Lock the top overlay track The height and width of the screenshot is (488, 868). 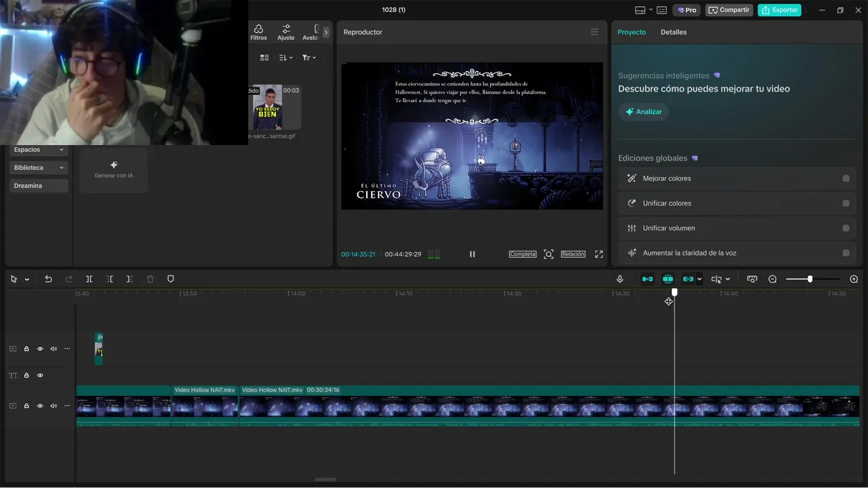(26, 349)
